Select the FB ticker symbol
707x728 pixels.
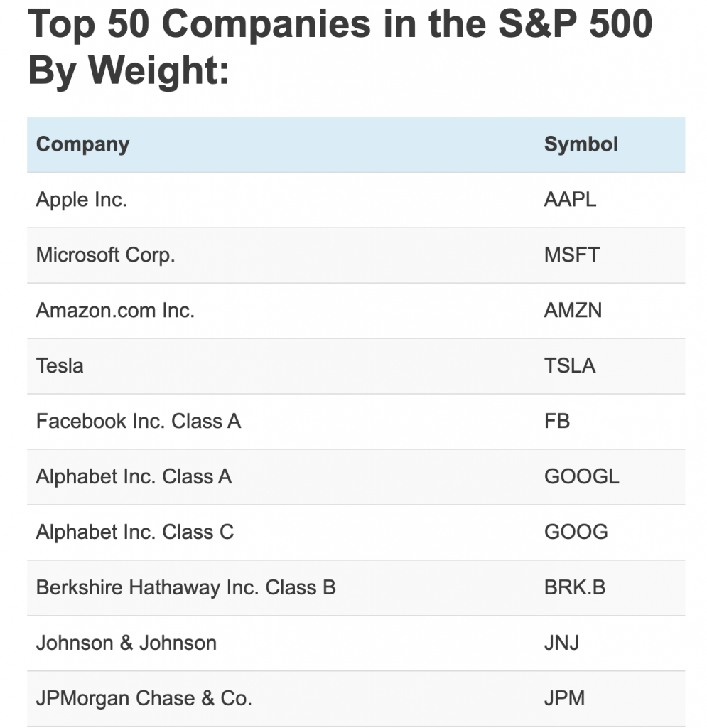557,422
